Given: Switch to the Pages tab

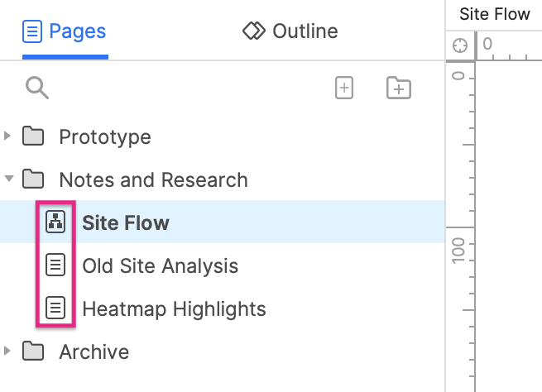Looking at the screenshot, I should (65, 32).
